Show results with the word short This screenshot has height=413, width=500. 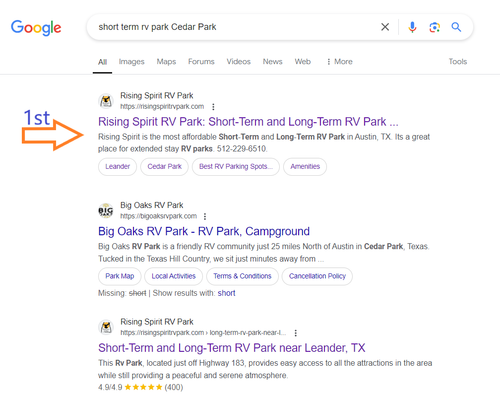pos(226,293)
